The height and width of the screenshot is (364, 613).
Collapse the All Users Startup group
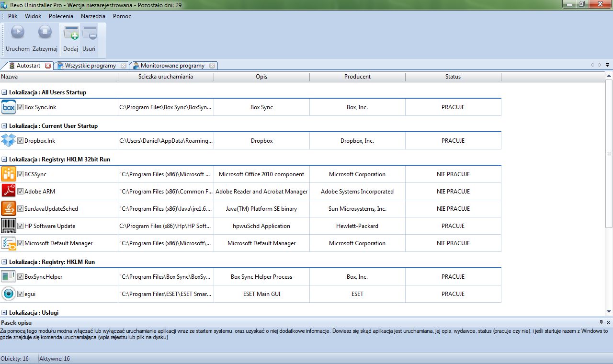4,92
